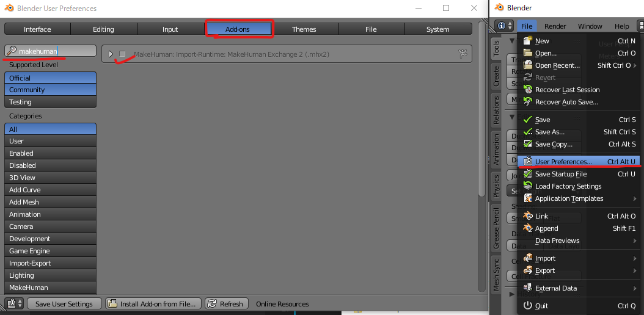Click the Refresh add-ons button
The width and height of the screenshot is (644, 315).
click(226, 304)
